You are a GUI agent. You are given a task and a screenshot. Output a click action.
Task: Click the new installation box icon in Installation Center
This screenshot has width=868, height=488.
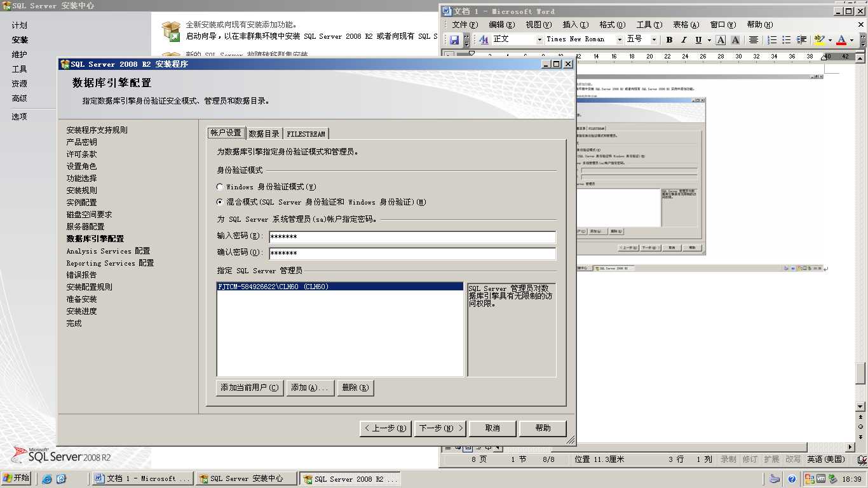click(x=170, y=30)
